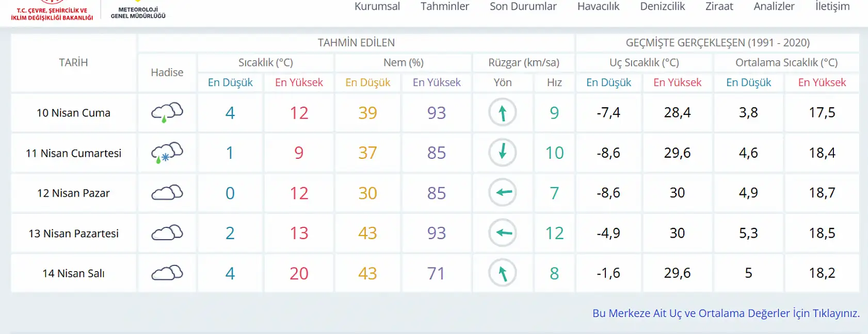Click the Hız column header
Viewport: 868px width, 334px height.
(555, 82)
